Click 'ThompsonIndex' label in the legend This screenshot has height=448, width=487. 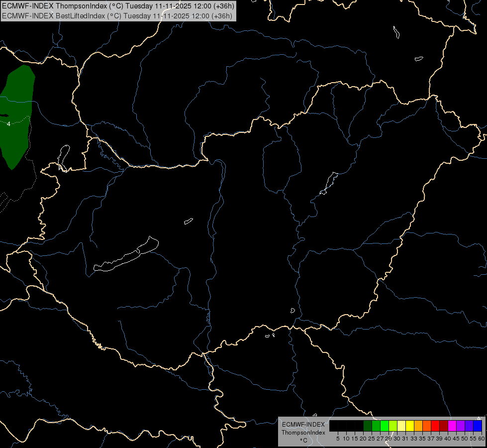(303, 433)
